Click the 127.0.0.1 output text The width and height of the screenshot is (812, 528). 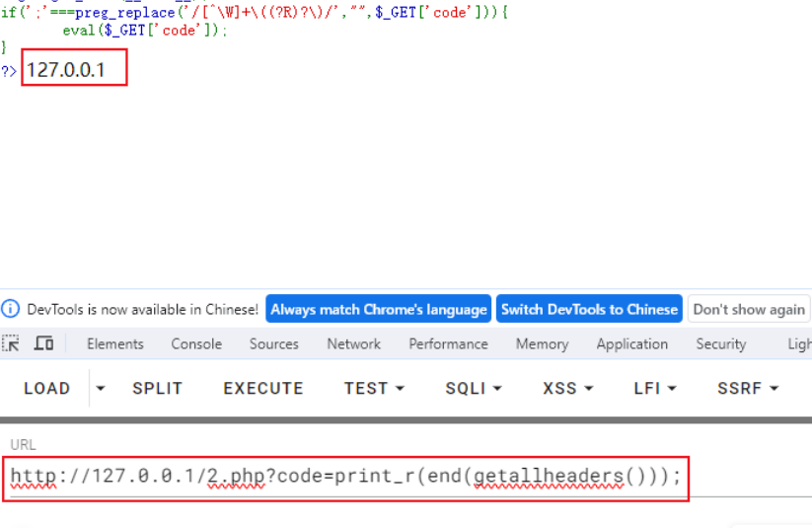click(66, 69)
